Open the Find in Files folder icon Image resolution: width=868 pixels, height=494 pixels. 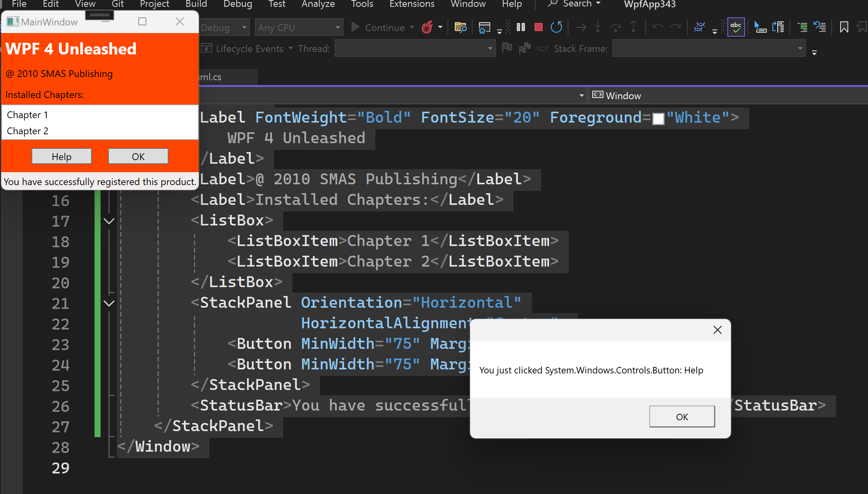[460, 27]
